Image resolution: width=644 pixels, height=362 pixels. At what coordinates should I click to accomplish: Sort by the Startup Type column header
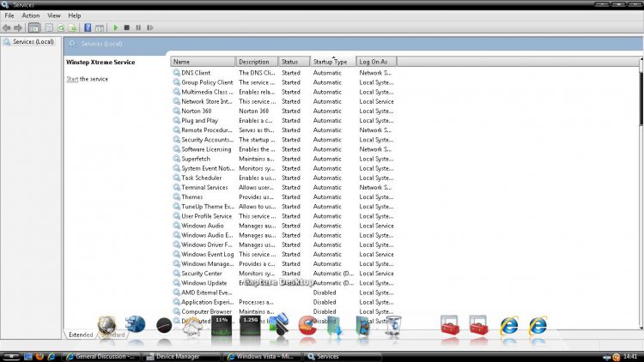[332, 62]
